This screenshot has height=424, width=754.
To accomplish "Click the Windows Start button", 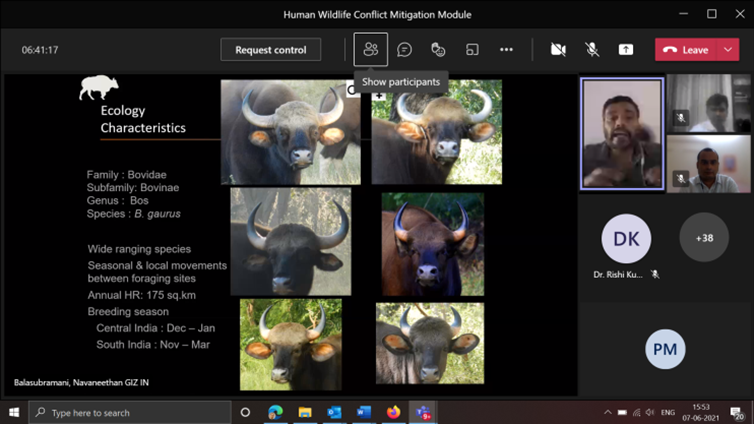I will click(x=14, y=412).
